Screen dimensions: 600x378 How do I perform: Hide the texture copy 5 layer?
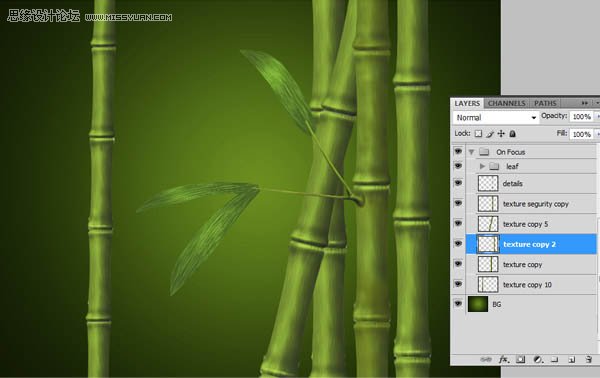[x=458, y=223]
